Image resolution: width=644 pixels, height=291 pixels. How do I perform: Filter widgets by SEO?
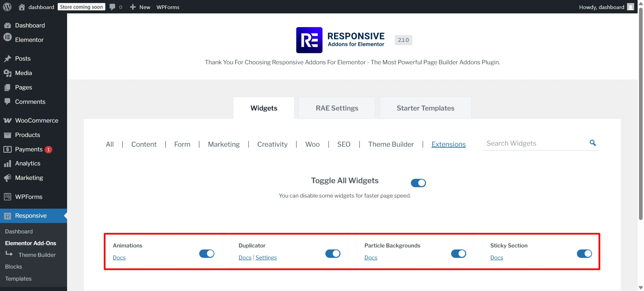point(344,144)
